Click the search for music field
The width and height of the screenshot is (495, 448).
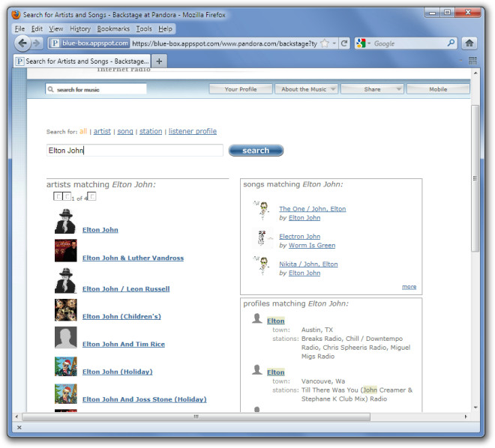coord(96,90)
